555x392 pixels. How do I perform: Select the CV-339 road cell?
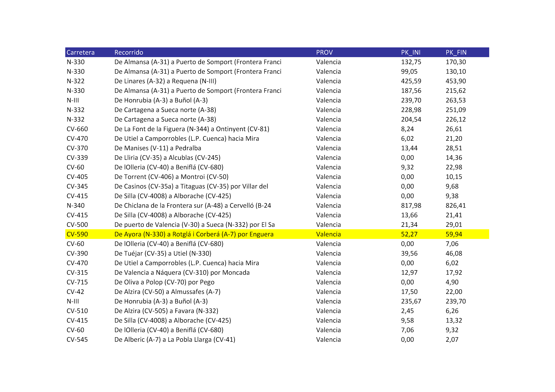click(77, 158)
